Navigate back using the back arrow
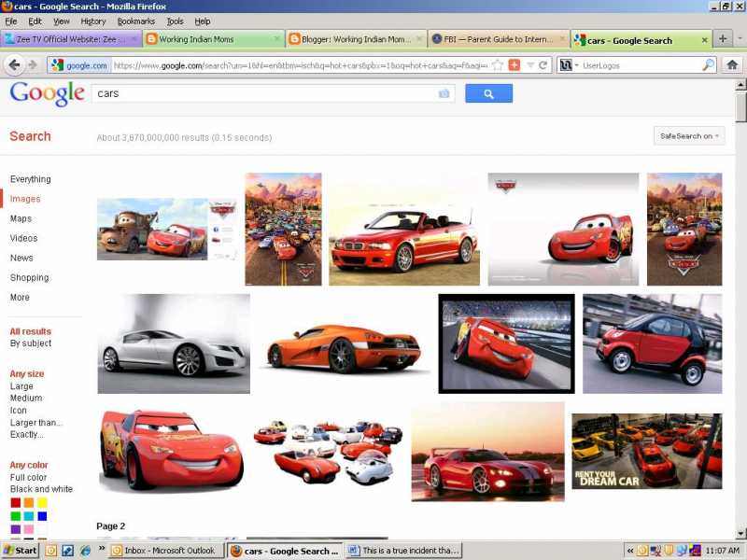Image resolution: width=747 pixels, height=560 pixels. [x=14, y=66]
